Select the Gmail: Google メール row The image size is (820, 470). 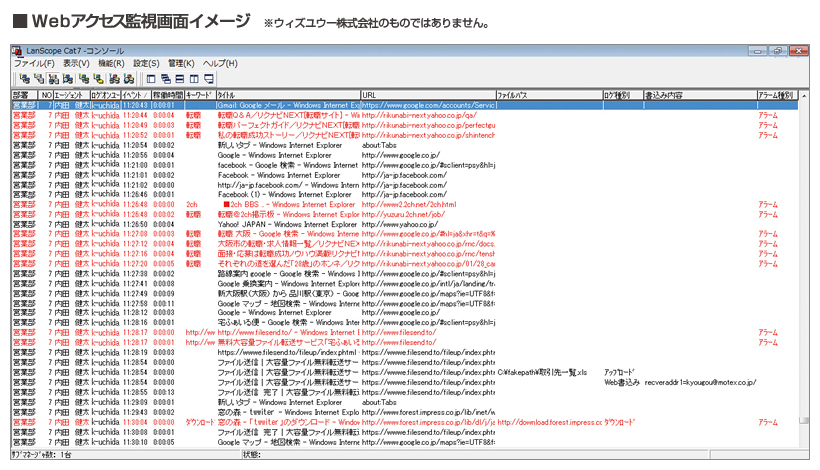[x=405, y=105]
